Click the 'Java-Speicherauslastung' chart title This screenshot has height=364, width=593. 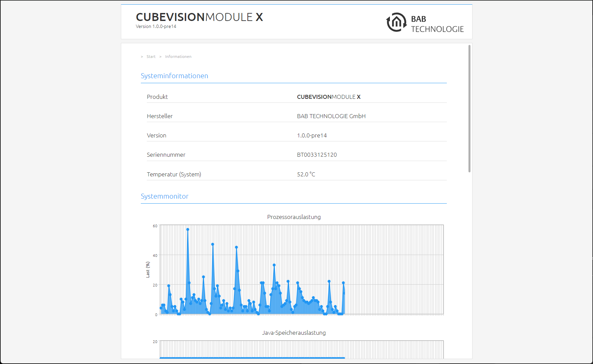click(294, 333)
